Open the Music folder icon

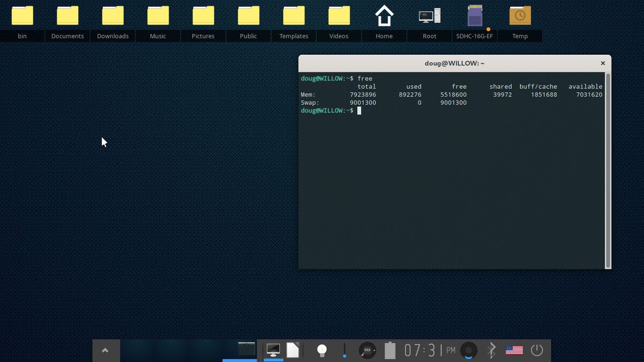(x=158, y=16)
